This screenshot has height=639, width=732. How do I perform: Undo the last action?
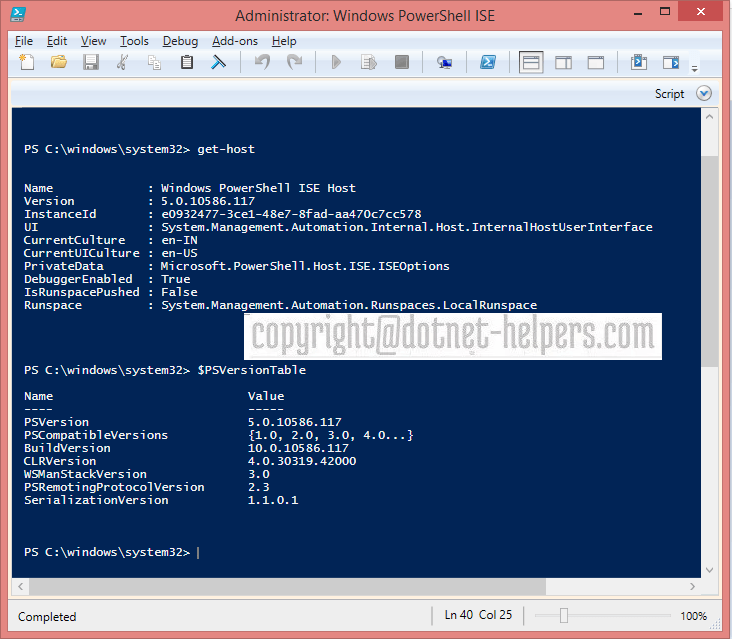(x=262, y=62)
